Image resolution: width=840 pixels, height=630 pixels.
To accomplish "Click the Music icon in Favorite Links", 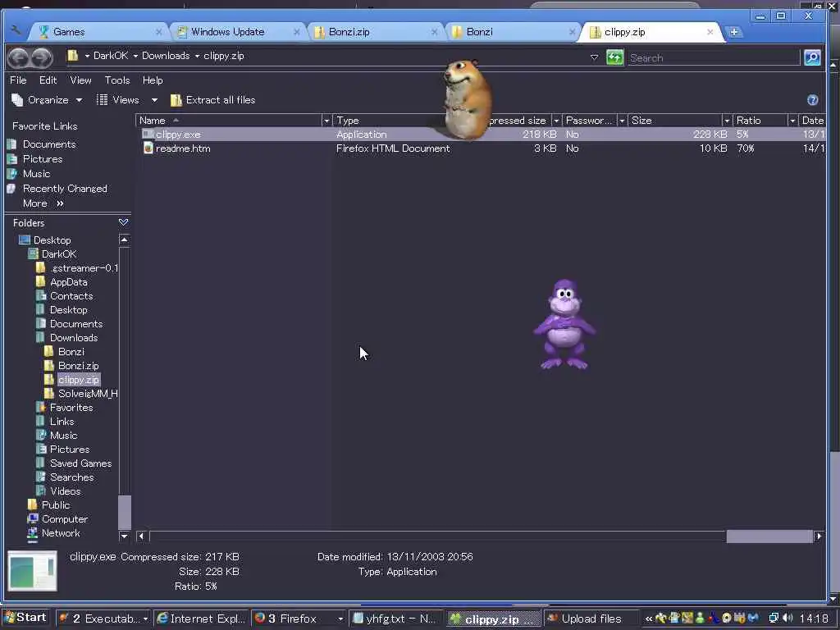I will [11, 174].
